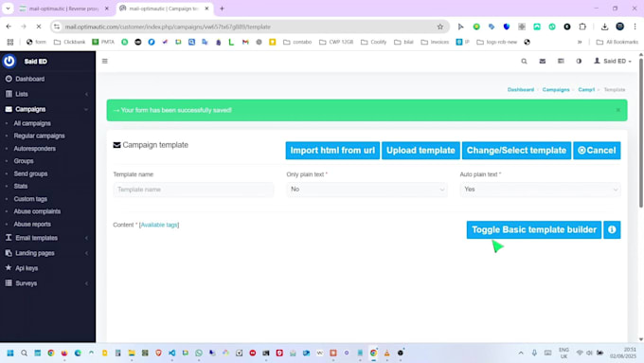Switch to the Reverse proxy browser tab
The width and height of the screenshot is (644, 363).
pos(63,9)
